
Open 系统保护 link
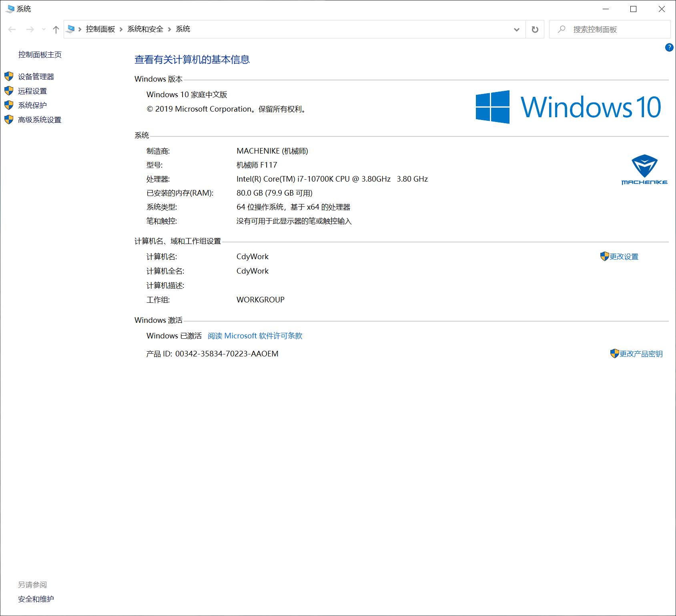click(x=32, y=106)
